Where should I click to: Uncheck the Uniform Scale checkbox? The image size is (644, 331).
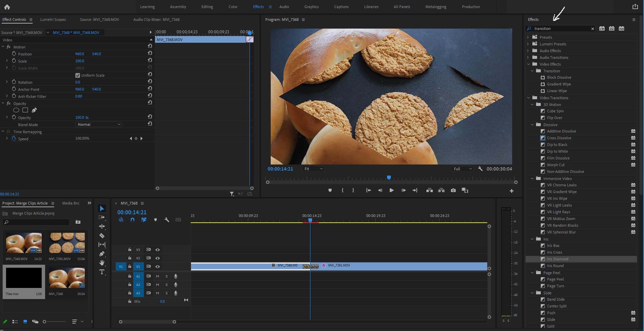point(78,75)
